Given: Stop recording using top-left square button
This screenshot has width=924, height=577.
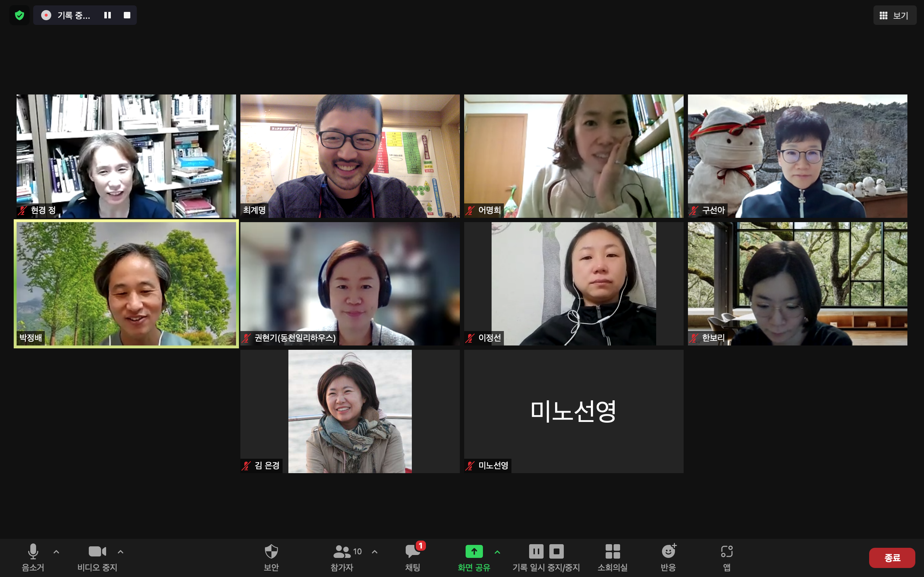Looking at the screenshot, I should [x=127, y=15].
